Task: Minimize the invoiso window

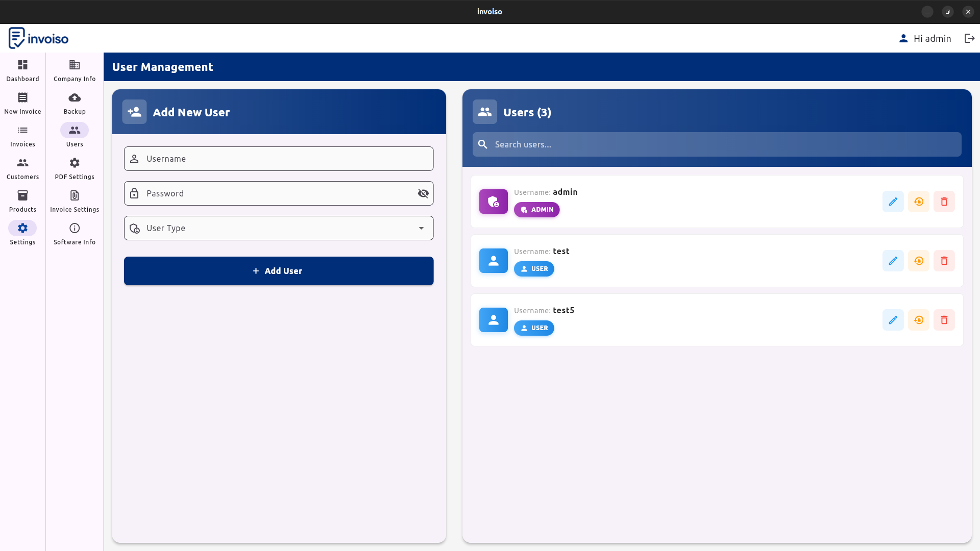Action: point(927,12)
